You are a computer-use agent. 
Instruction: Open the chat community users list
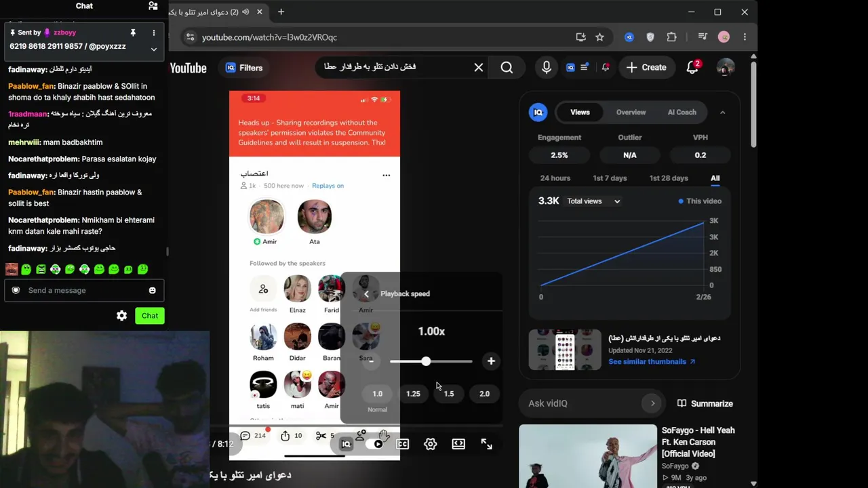point(153,6)
